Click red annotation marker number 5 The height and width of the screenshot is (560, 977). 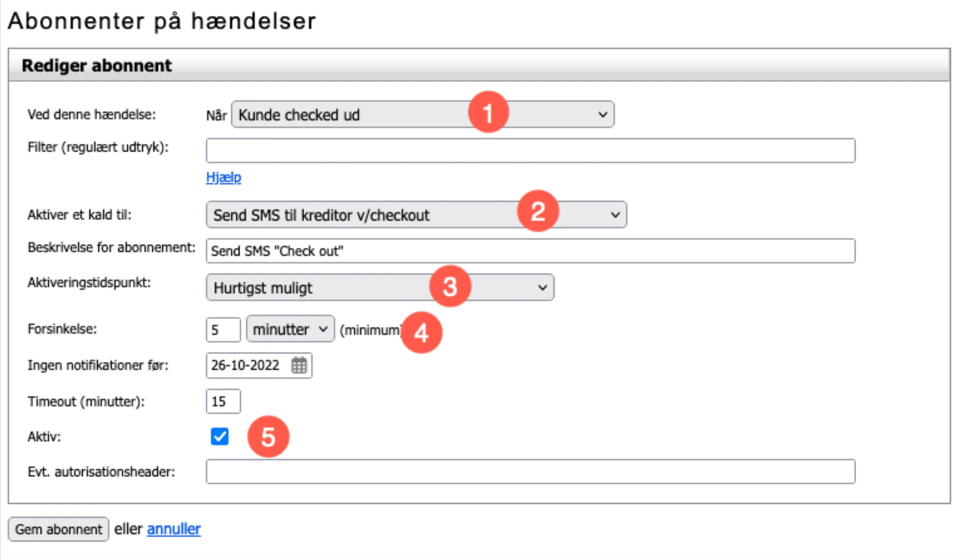[x=268, y=437]
